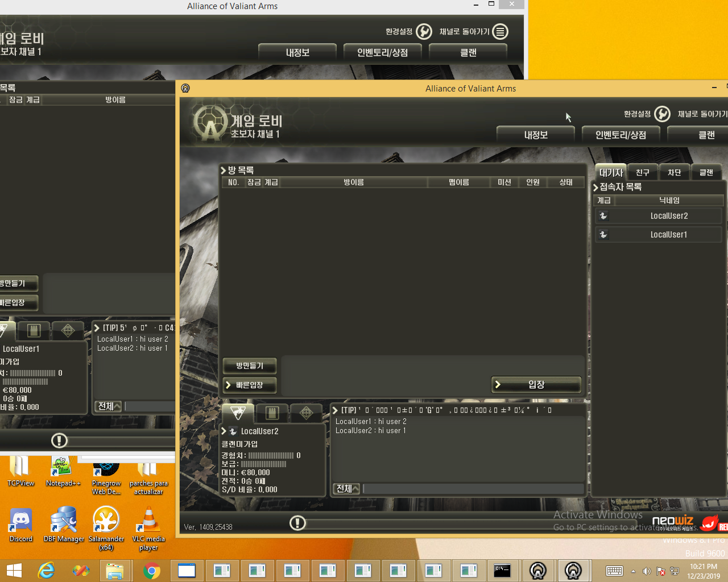
Task: Open DBF Manager desktop shortcut
Action: pos(64,524)
